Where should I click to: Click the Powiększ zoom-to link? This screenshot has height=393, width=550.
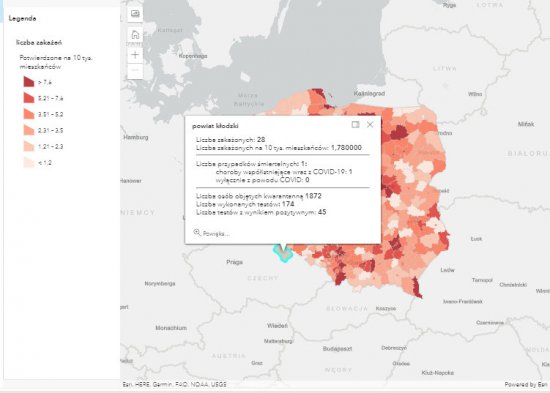tap(216, 234)
